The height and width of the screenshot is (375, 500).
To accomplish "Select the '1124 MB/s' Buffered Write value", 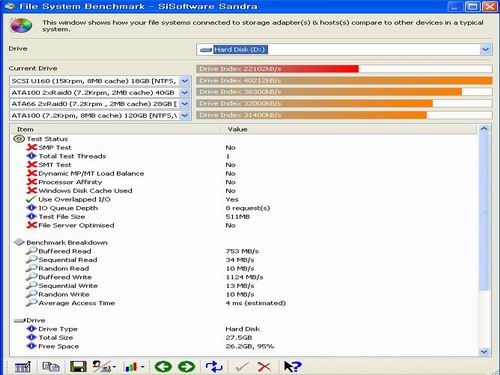I will (x=244, y=277).
